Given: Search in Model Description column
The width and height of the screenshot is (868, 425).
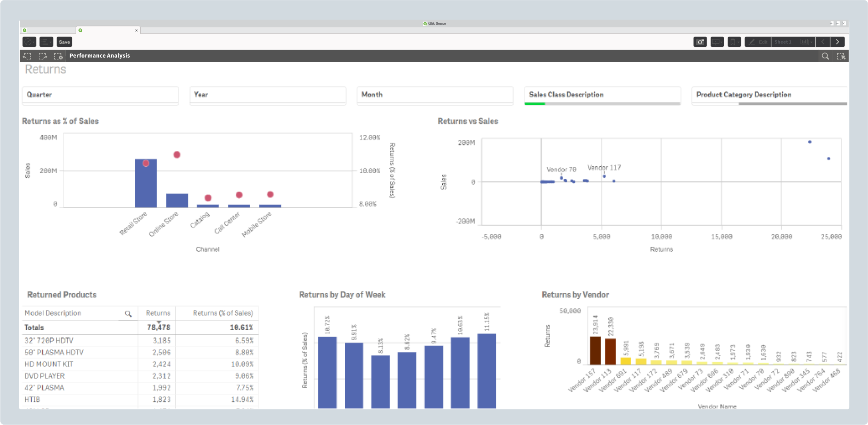Looking at the screenshot, I should click(128, 313).
